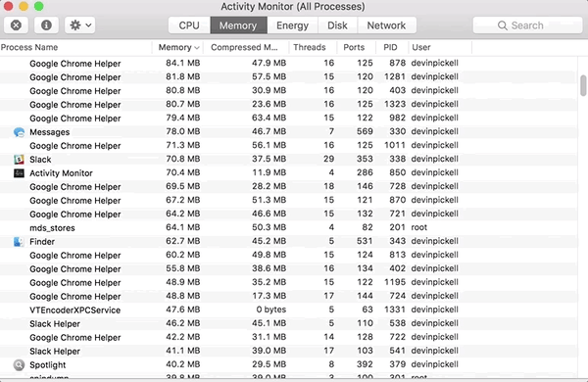The height and width of the screenshot is (382, 588).
Task: Sort by Compressed Memory column header
Action: click(246, 47)
